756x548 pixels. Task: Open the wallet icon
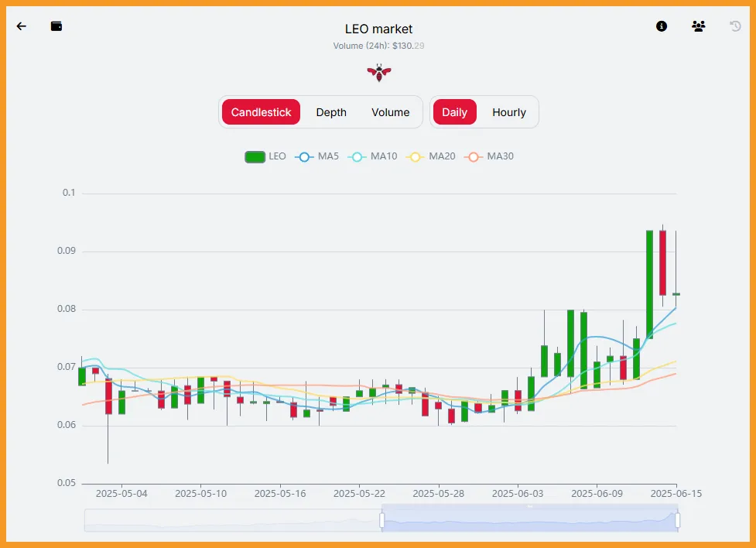pyautogui.click(x=56, y=26)
